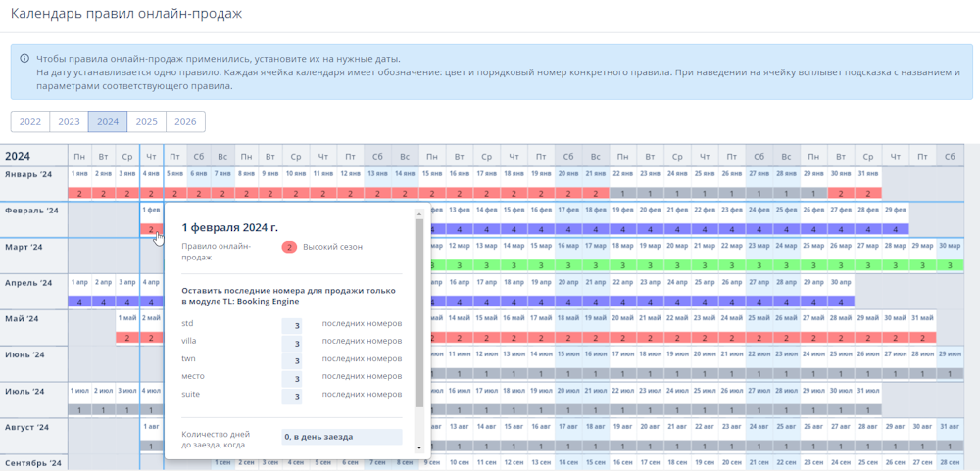Viewport: 980px width, 471px height.
Task: Select the 2026 year tab
Action: tap(185, 121)
